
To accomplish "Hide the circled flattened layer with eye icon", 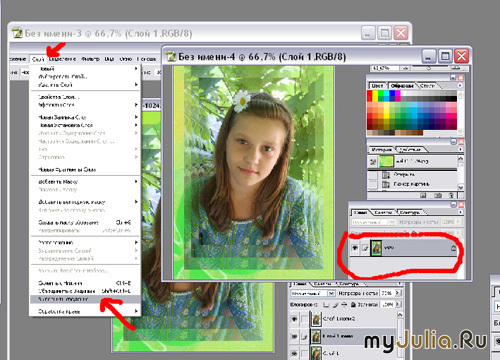I will coord(355,248).
